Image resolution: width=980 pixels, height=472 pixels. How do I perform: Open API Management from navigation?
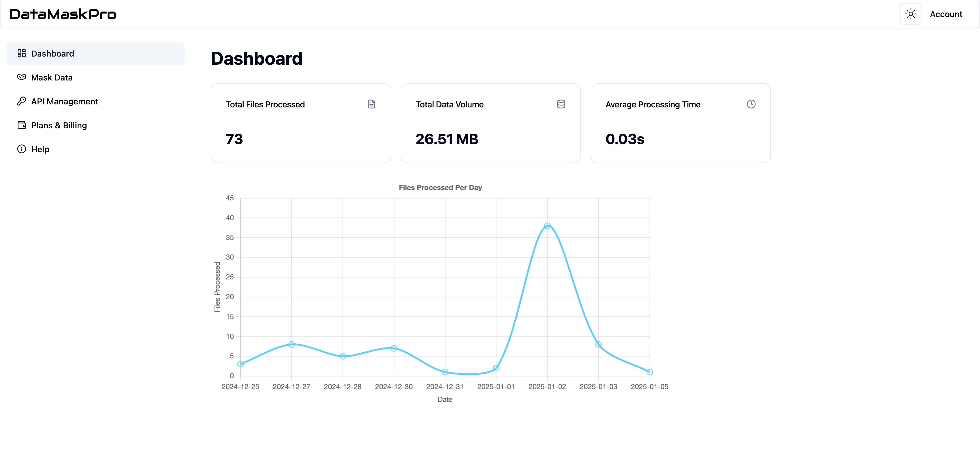[64, 101]
